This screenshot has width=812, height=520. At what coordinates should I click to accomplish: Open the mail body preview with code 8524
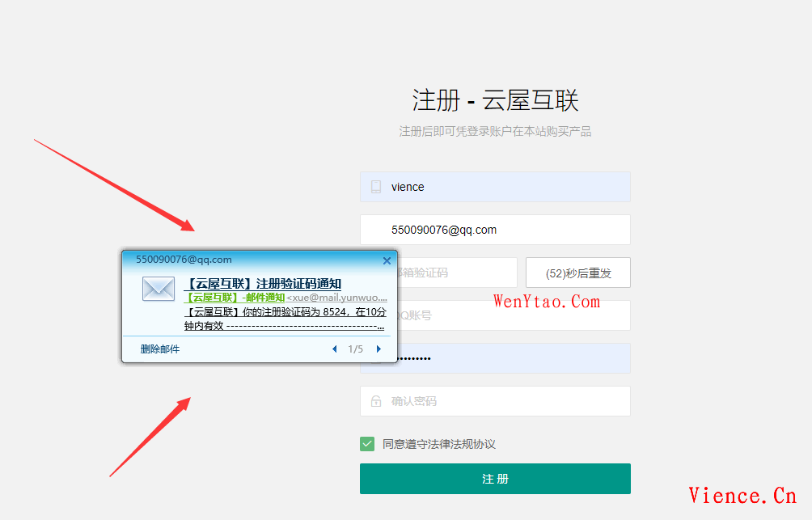pos(285,319)
